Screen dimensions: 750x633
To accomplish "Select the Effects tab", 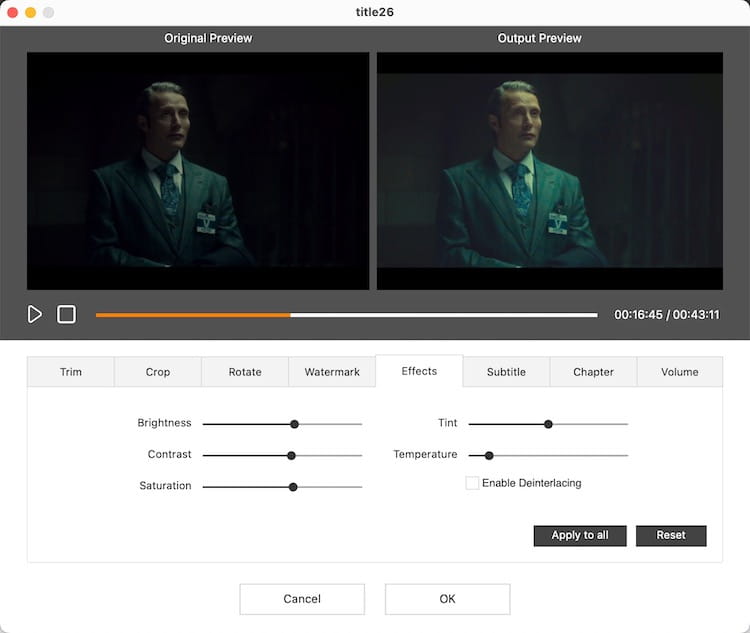I will [x=419, y=371].
